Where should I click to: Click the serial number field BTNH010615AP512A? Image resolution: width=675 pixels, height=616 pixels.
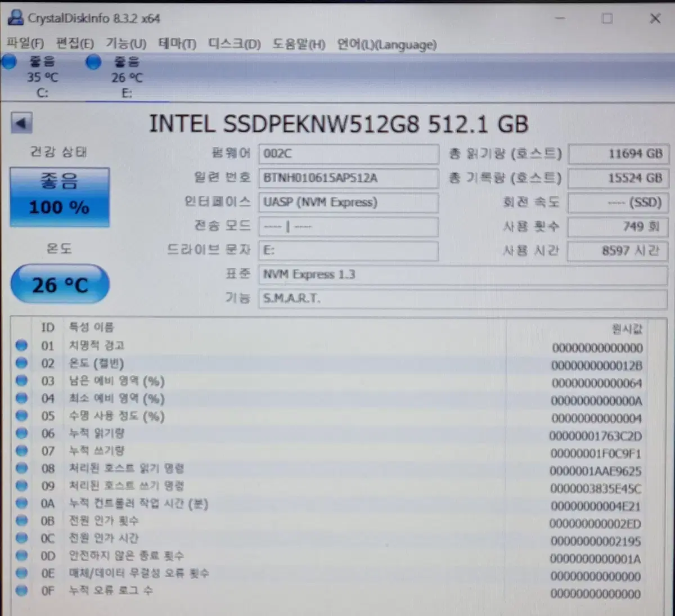(x=348, y=178)
